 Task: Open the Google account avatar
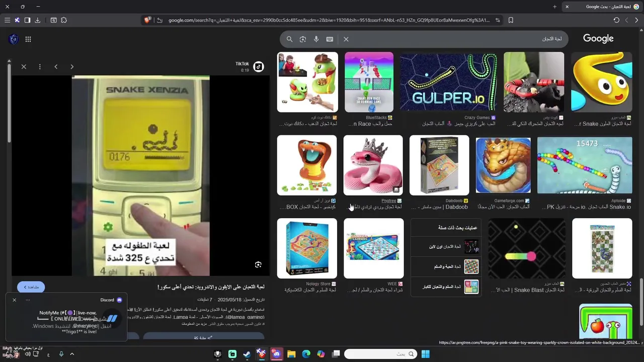pos(14,39)
